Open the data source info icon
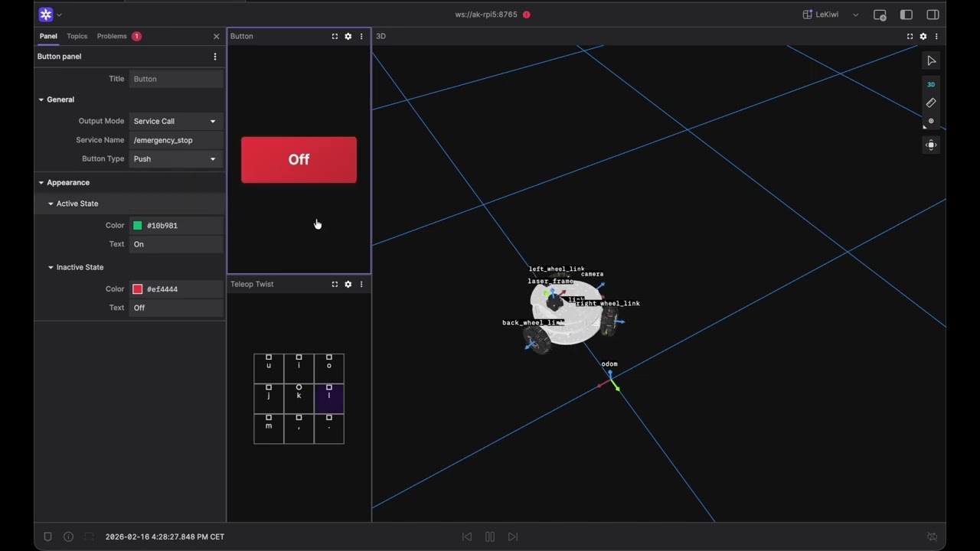 point(68,536)
